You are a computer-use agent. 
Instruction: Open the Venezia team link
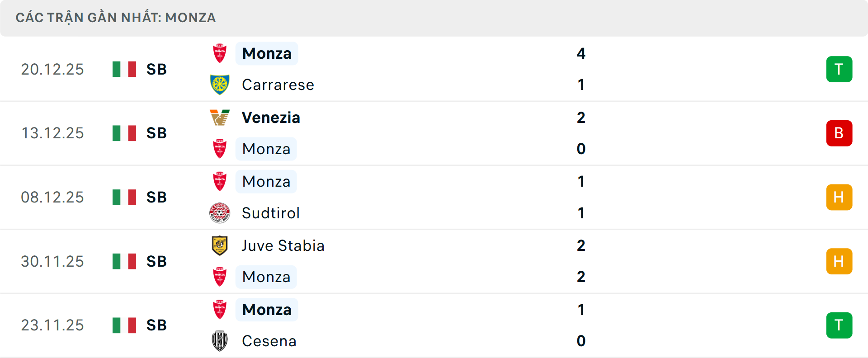coord(271,118)
